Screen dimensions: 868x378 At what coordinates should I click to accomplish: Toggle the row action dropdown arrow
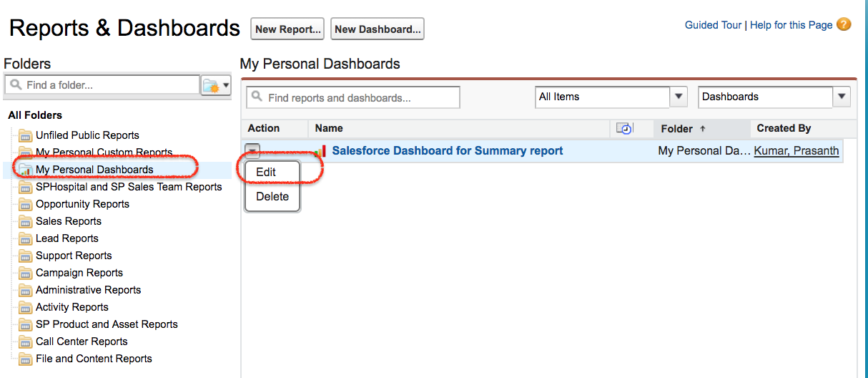(x=252, y=150)
